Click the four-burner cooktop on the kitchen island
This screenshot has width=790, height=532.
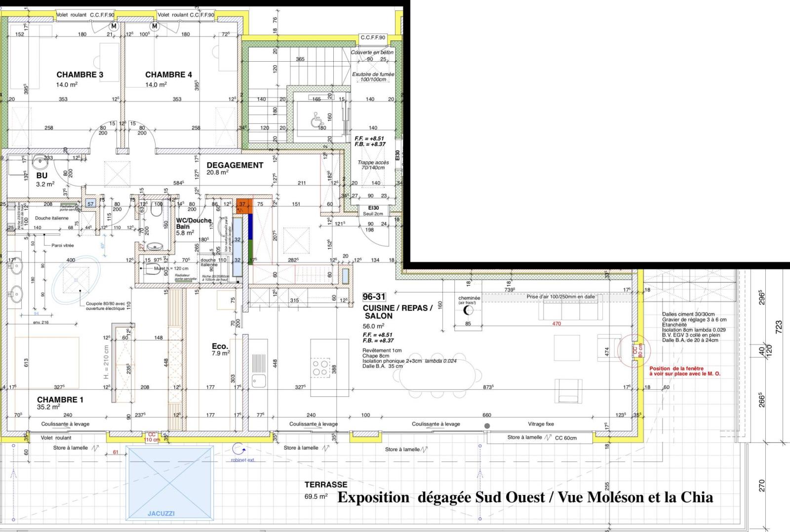coord(320,367)
